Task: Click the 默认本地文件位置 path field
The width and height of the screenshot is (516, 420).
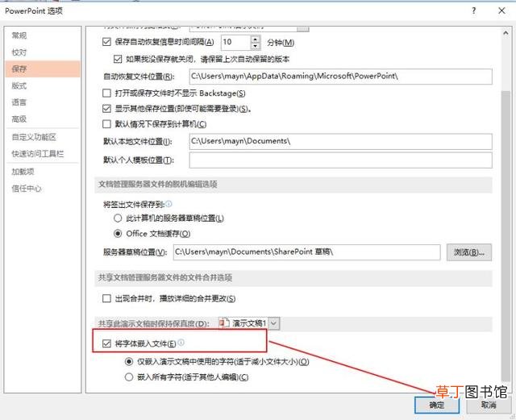Action: pos(340,141)
